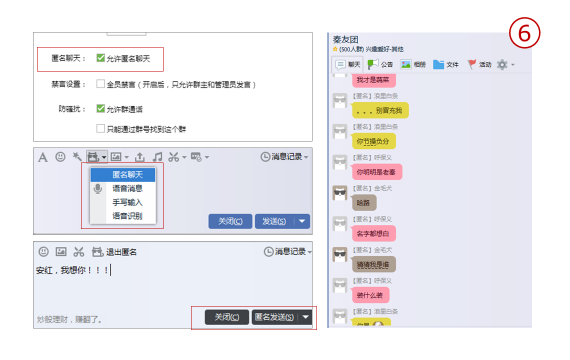This screenshot has height=360, width=570.
Task: Toggle the 允许匿名聊天 checkbox
Action: click(x=100, y=58)
